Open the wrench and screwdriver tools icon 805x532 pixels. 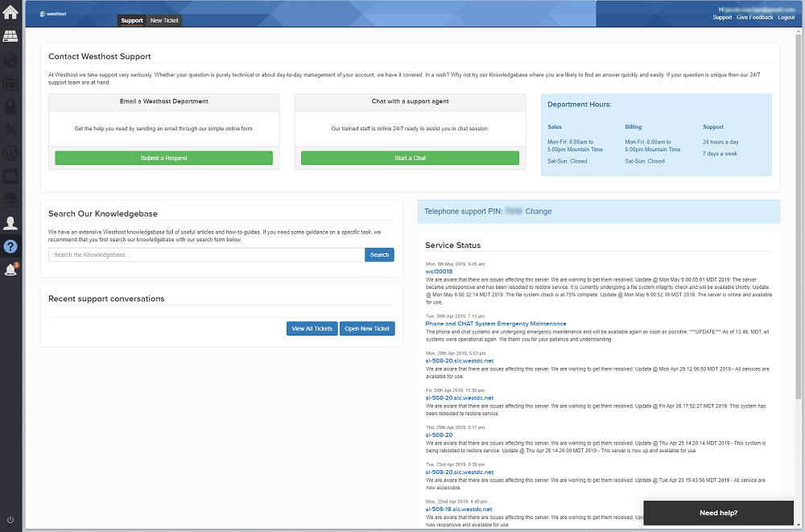[x=10, y=130]
